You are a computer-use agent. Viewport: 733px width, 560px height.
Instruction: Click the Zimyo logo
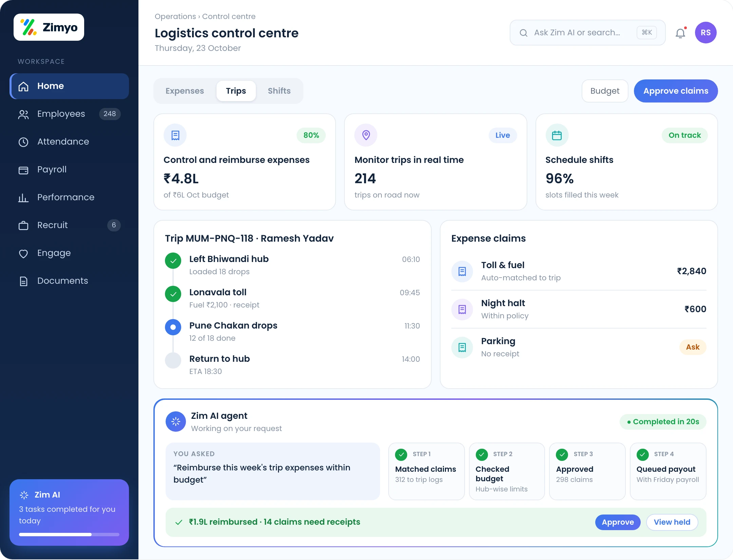[49, 27]
